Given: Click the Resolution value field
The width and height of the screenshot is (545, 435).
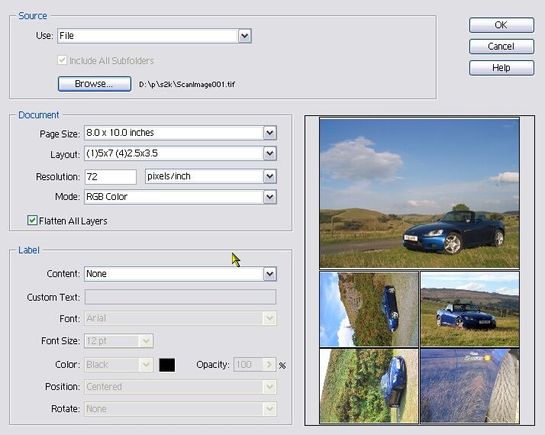Looking at the screenshot, I should 111,177.
